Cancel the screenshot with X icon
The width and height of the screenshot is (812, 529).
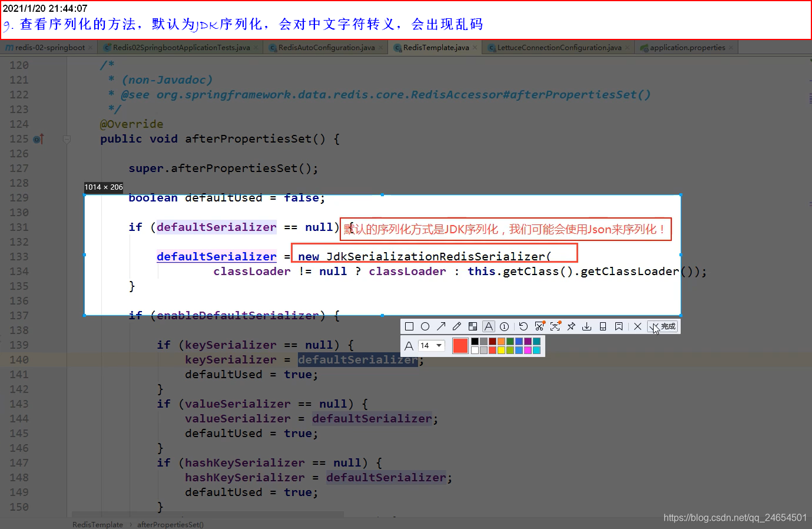click(638, 326)
